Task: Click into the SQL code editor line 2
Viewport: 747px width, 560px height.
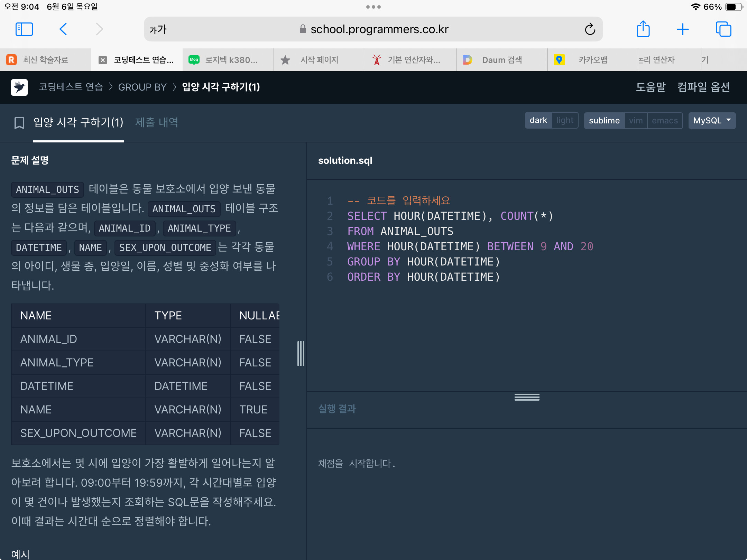Action: tap(450, 216)
